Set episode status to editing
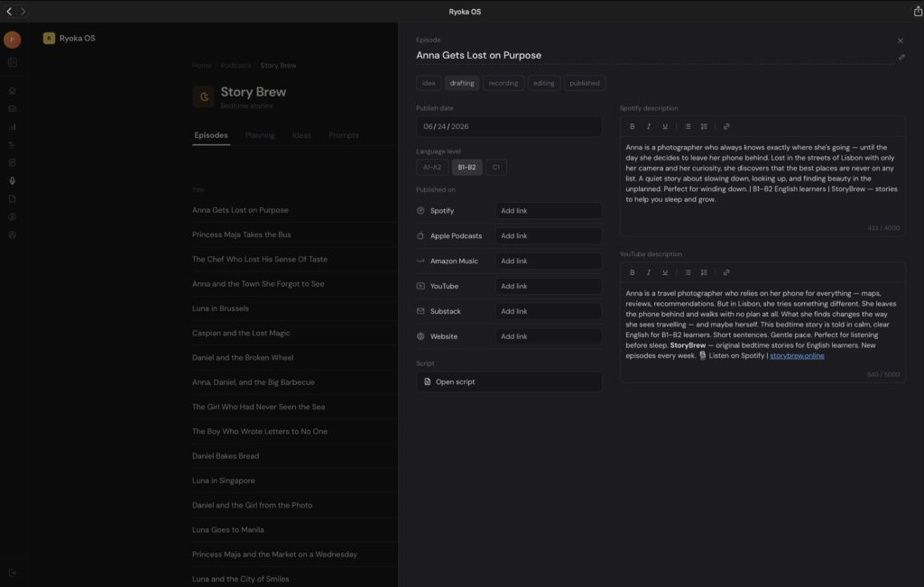The image size is (924, 587). pyautogui.click(x=544, y=83)
